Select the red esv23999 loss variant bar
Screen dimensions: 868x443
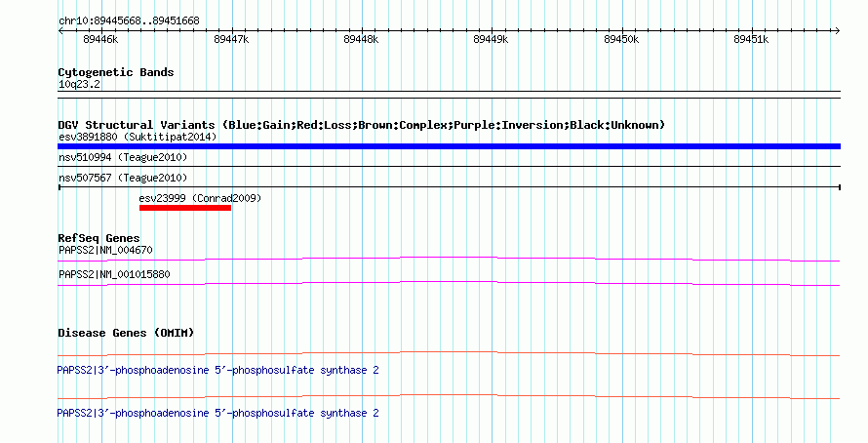click(x=185, y=208)
